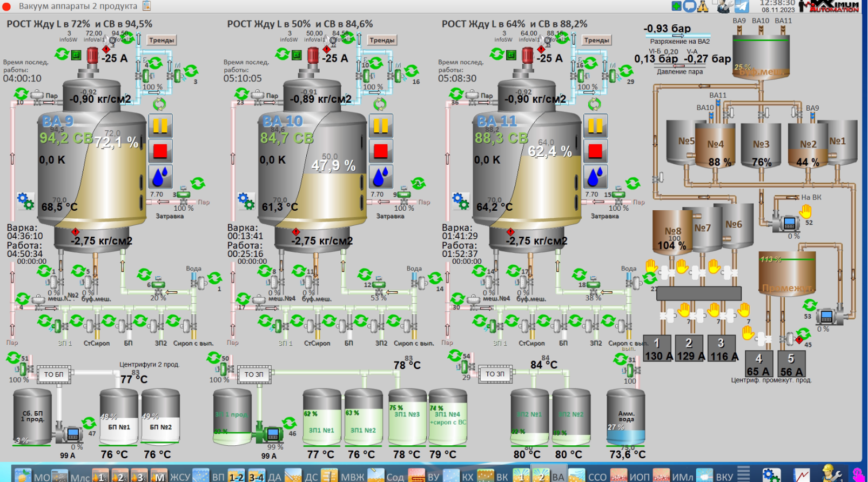Open the gears settings icon in the bottom bar
Viewport: 868px width, 482px height.
771,474
